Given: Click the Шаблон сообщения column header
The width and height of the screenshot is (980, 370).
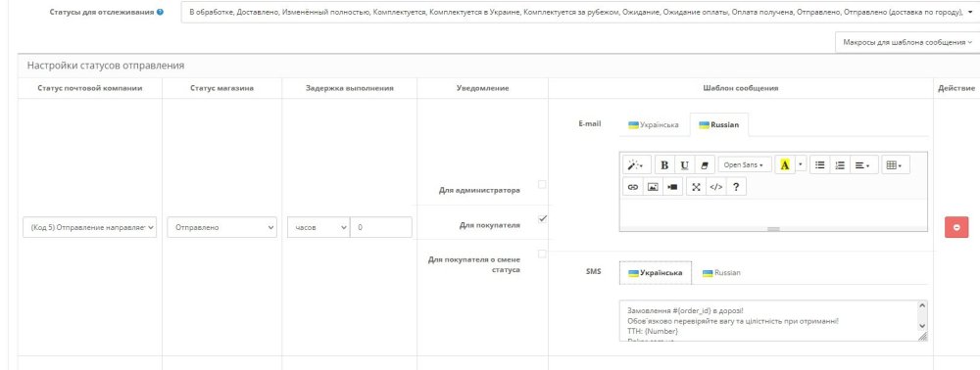Looking at the screenshot, I should coord(741,88).
